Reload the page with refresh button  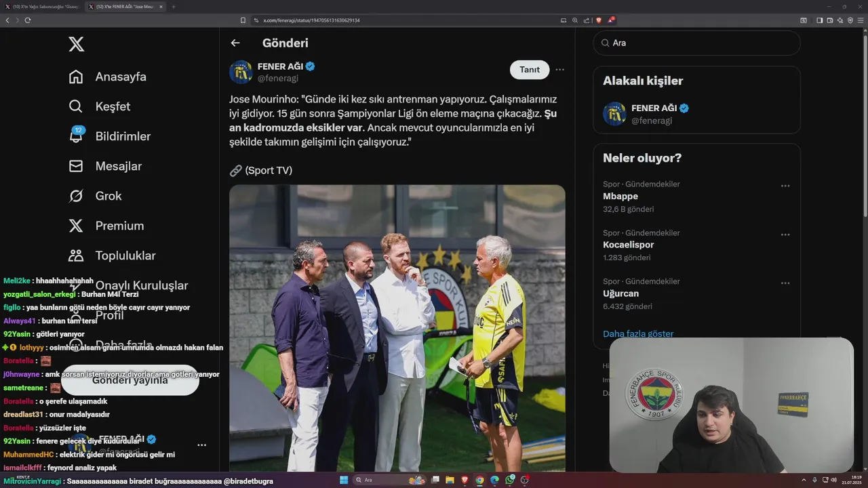click(x=28, y=20)
